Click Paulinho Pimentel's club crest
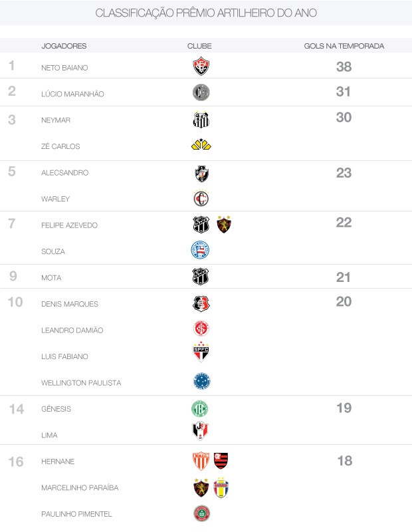The image size is (412, 532). (201, 513)
